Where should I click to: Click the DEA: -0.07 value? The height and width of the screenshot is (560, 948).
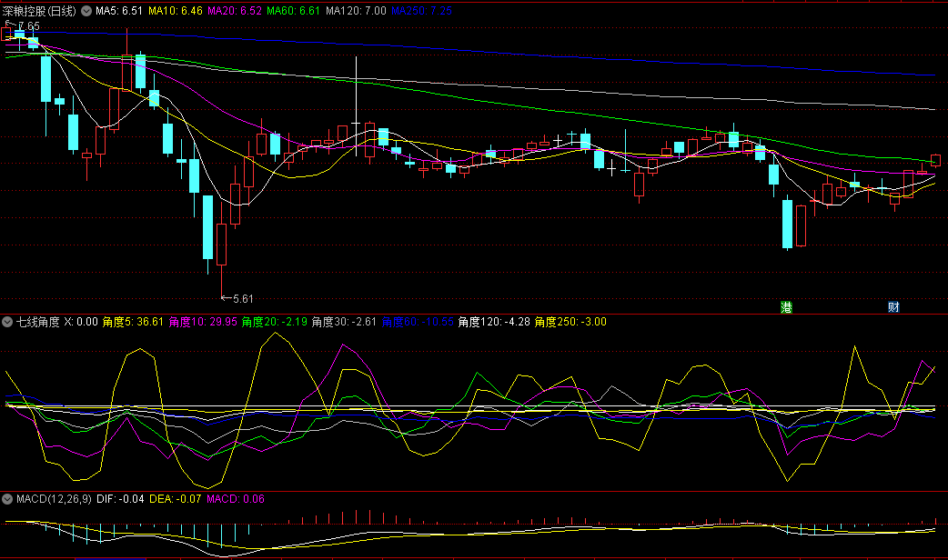click(176, 499)
